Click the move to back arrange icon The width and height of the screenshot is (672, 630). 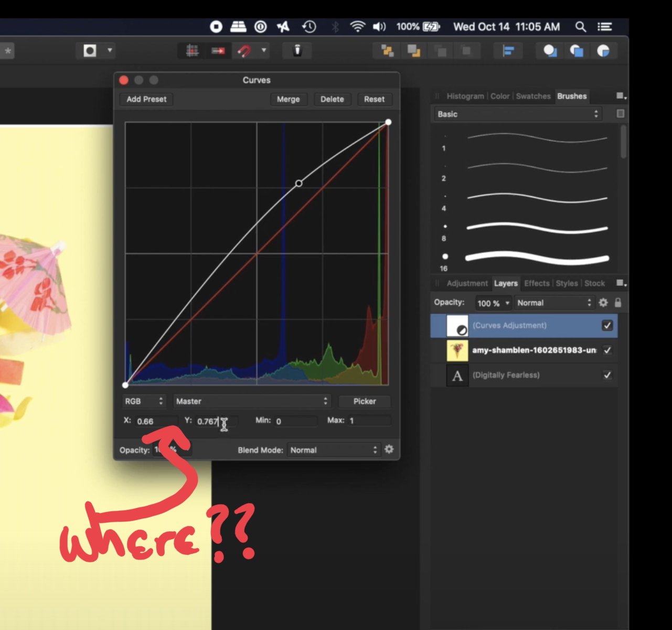click(388, 50)
